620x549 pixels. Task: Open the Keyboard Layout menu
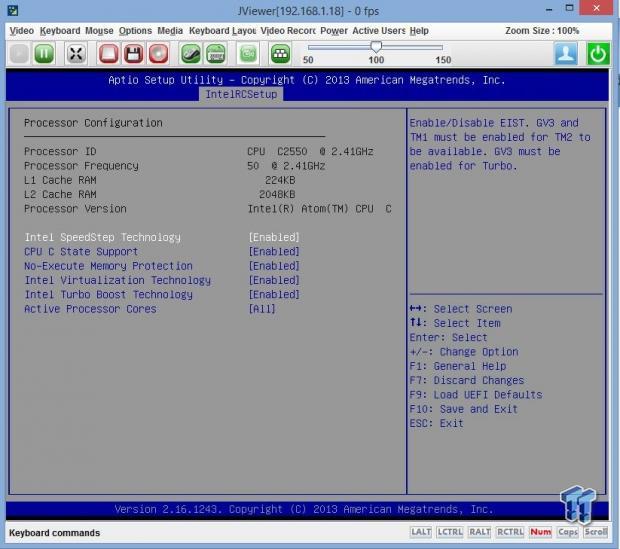click(222, 31)
